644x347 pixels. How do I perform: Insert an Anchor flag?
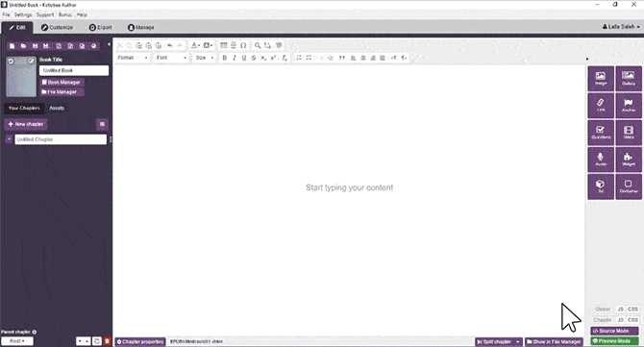[629, 105]
